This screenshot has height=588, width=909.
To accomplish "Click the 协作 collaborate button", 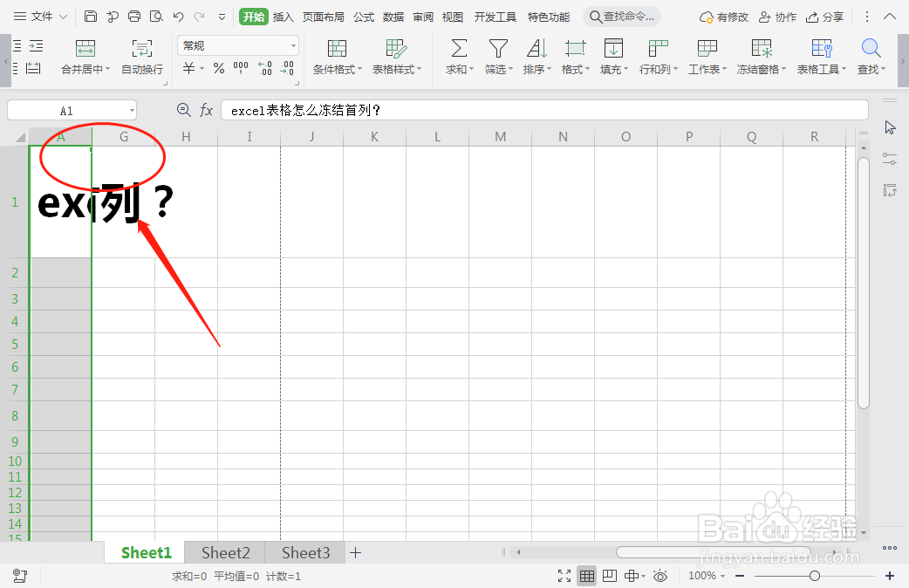I will 777,17.
